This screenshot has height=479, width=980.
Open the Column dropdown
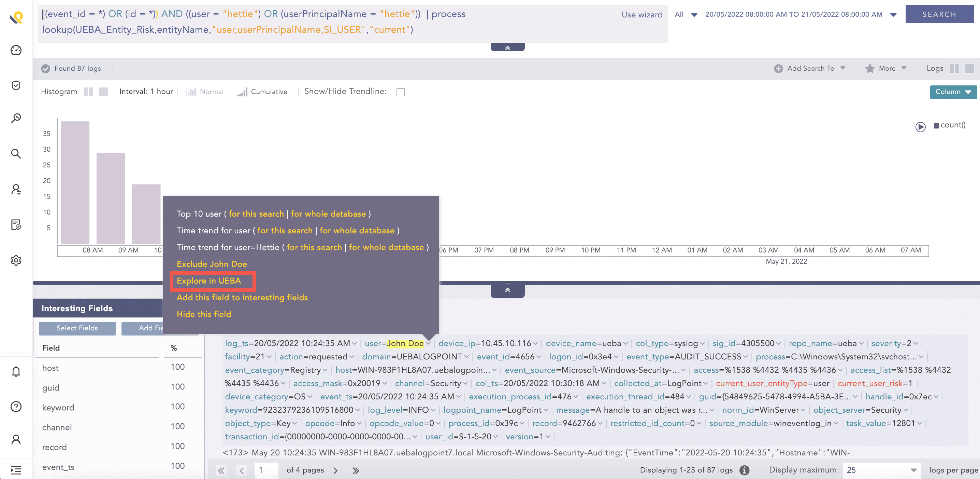953,92
